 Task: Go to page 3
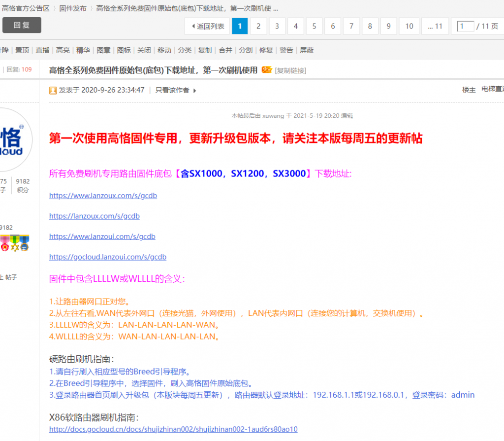(277, 26)
